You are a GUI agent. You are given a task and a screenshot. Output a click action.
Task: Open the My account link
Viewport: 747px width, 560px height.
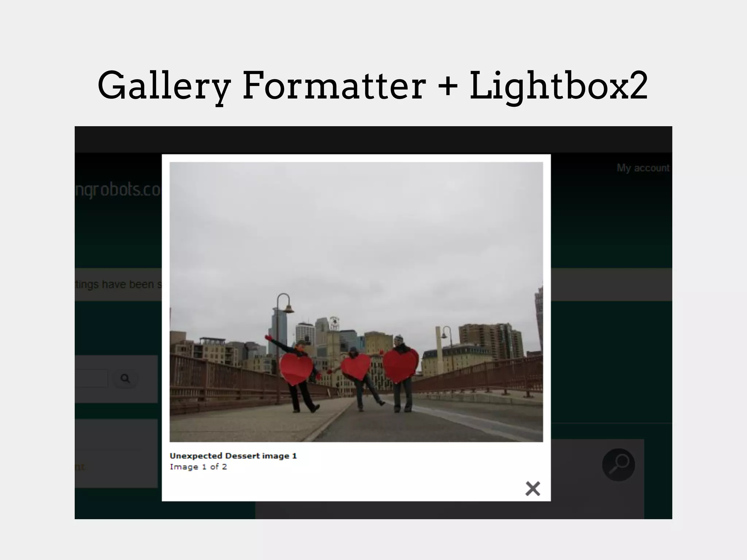pyautogui.click(x=643, y=168)
